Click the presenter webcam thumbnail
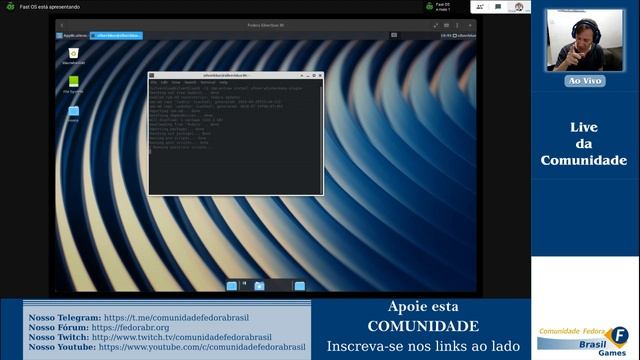Viewport: 640px width, 360px height. point(585,40)
